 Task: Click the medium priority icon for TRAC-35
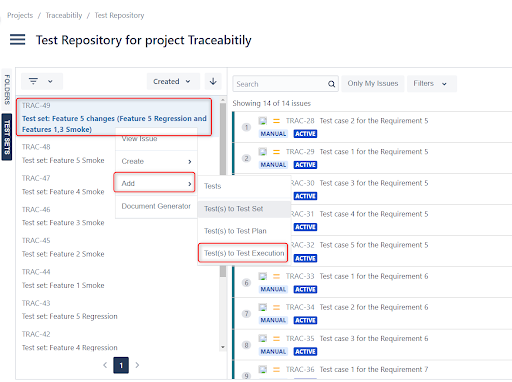tap(276, 339)
